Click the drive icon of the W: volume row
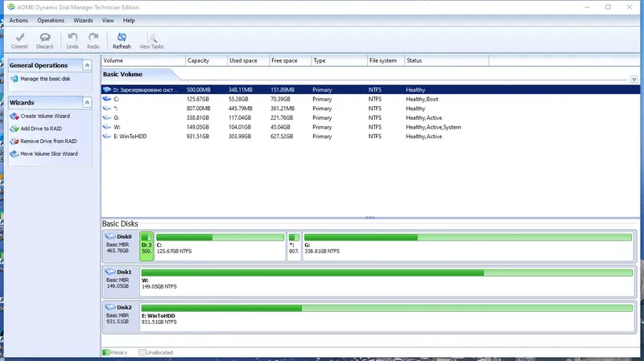The height and width of the screenshot is (361, 644). point(107,127)
